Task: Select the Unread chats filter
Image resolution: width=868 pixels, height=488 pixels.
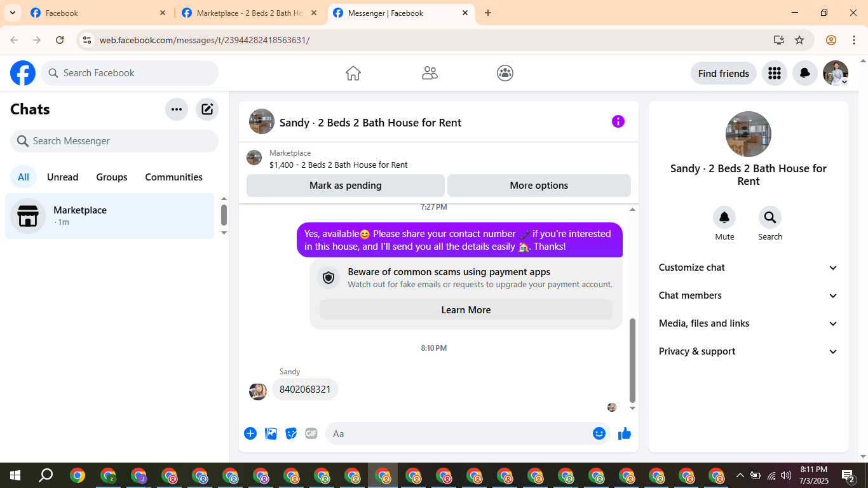Action: pos(63,177)
